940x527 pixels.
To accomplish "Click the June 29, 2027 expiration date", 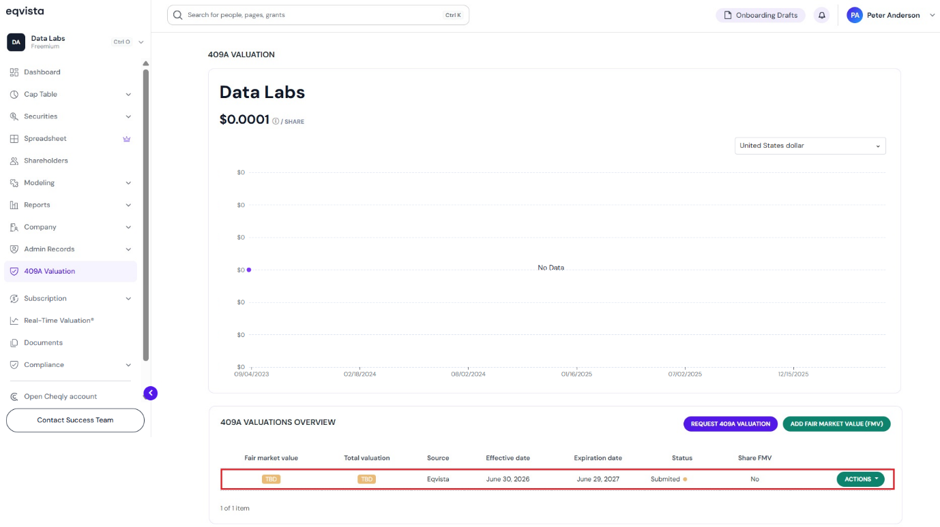I will pyautogui.click(x=598, y=479).
